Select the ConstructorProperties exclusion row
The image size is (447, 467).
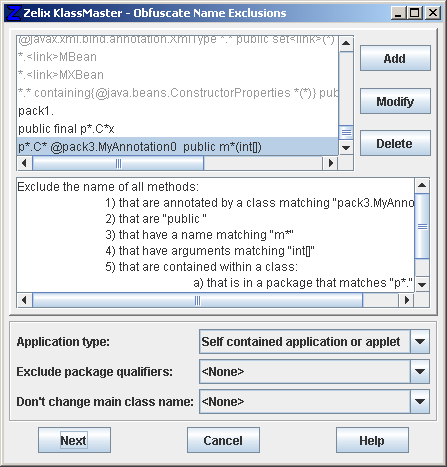[x=178, y=93]
